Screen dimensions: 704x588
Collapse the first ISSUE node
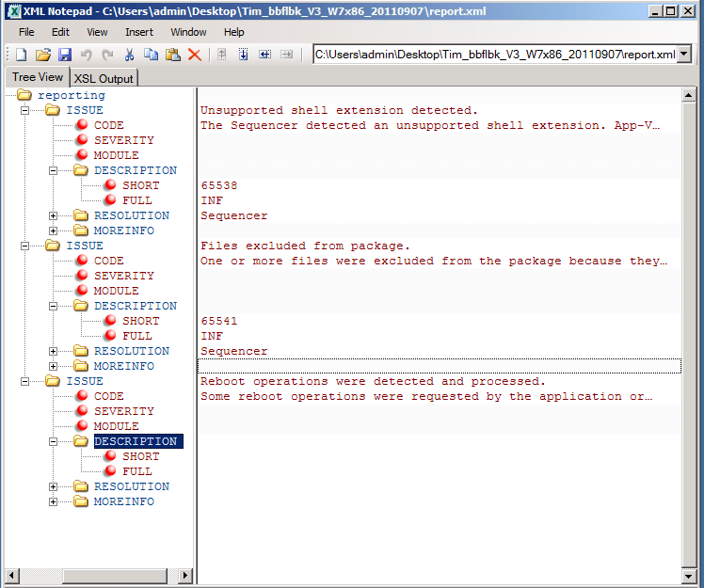pyautogui.click(x=25, y=110)
